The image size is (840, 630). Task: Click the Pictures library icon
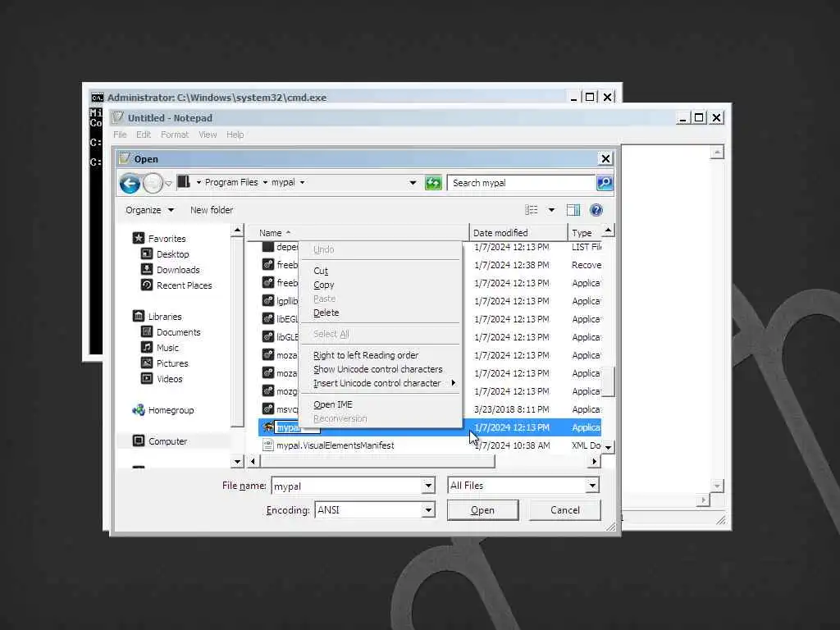tap(146, 363)
